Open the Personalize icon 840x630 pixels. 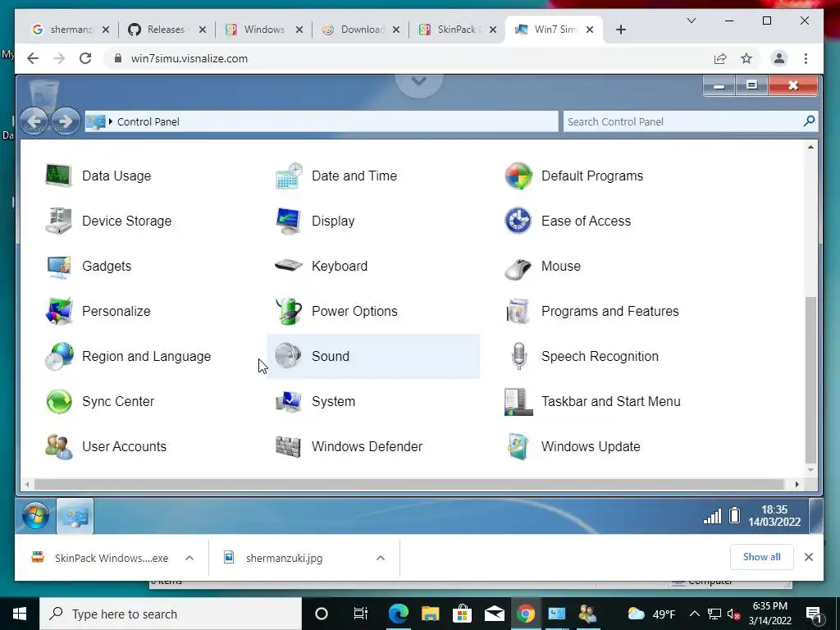tap(58, 311)
